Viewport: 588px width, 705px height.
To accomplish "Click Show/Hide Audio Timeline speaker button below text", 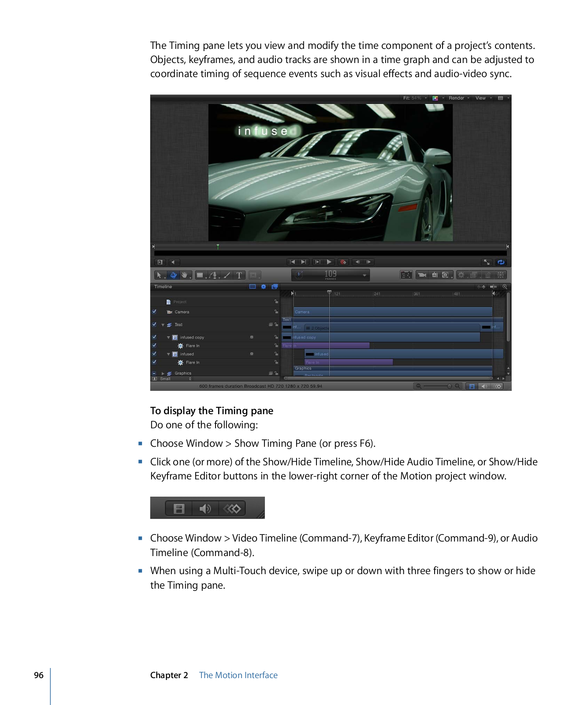I will pos(205,509).
